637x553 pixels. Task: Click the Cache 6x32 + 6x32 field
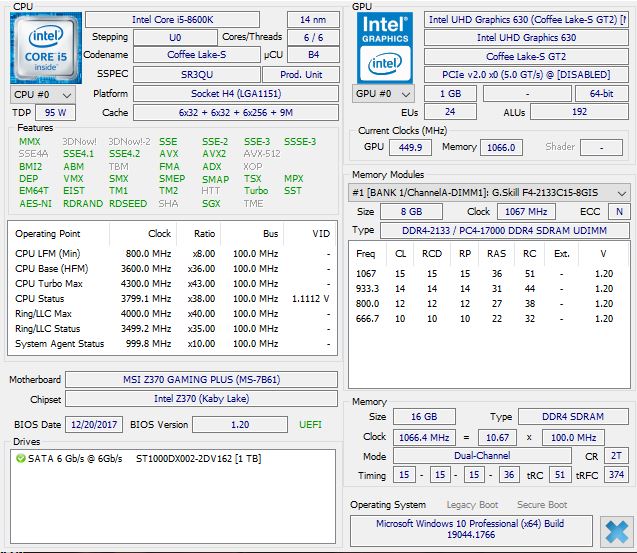coord(236,113)
